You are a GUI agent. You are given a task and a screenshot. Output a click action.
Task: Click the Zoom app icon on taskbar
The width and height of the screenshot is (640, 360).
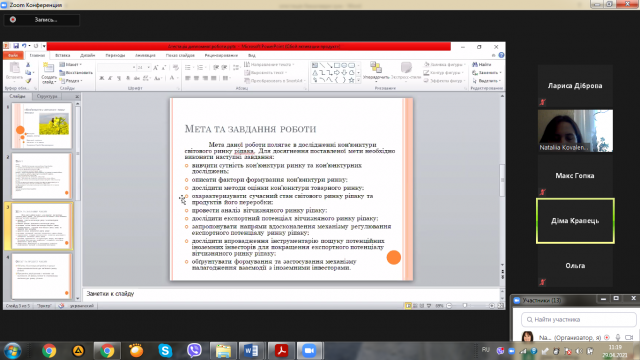click(x=309, y=351)
